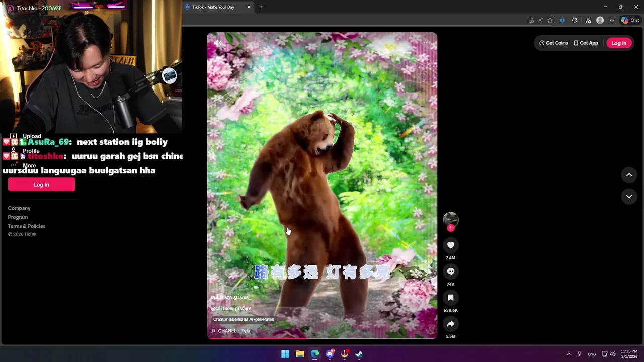644x362 pixels.
Task: Open the Company footer section
Action: (x=19, y=208)
